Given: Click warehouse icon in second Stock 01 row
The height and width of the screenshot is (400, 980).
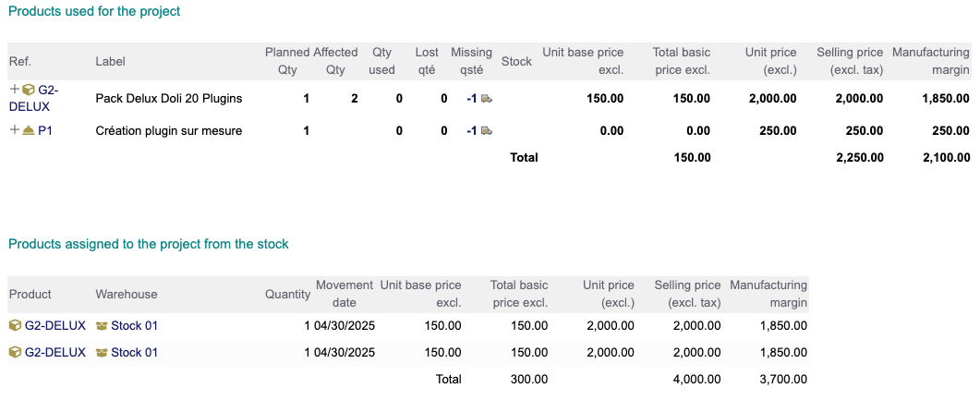Looking at the screenshot, I should 102,352.
